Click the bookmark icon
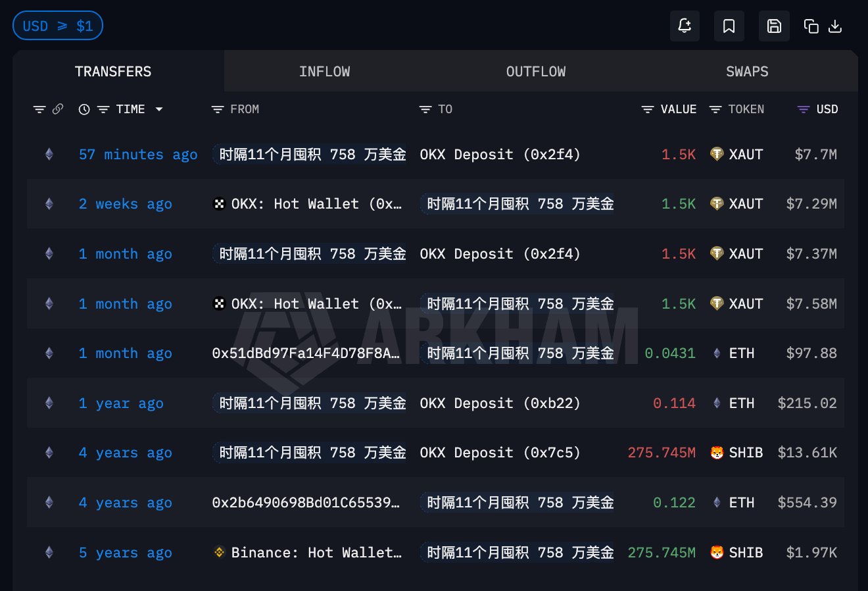This screenshot has width=868, height=591. (729, 26)
